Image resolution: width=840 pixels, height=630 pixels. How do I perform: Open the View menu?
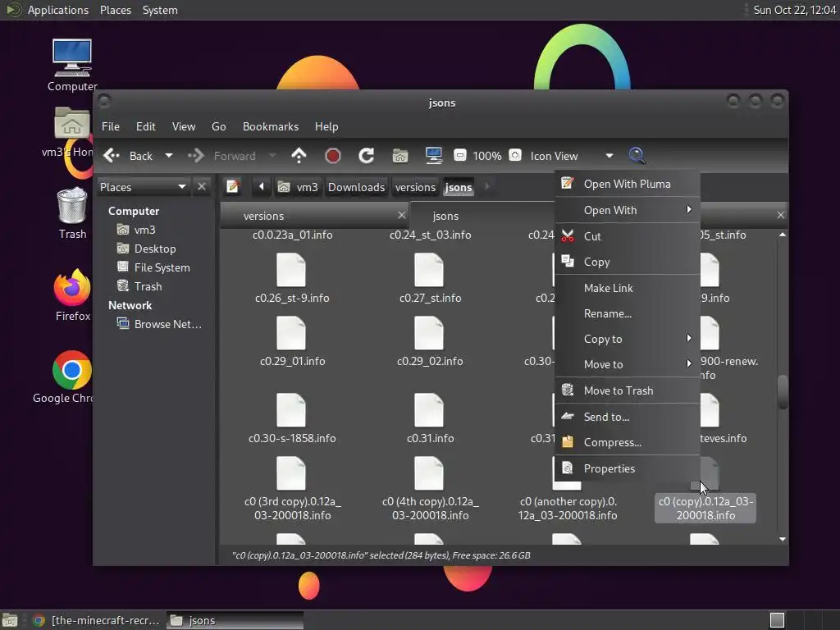(x=183, y=126)
